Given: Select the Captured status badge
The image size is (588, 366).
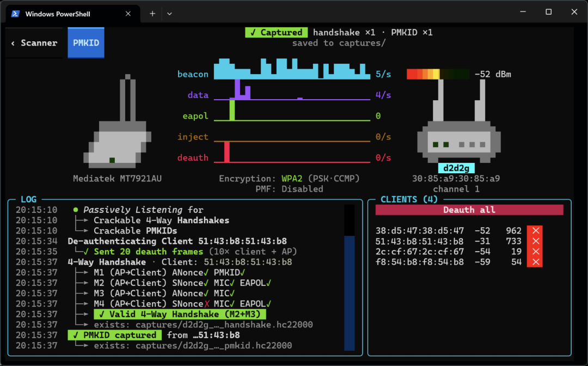Looking at the screenshot, I should pyautogui.click(x=277, y=33).
